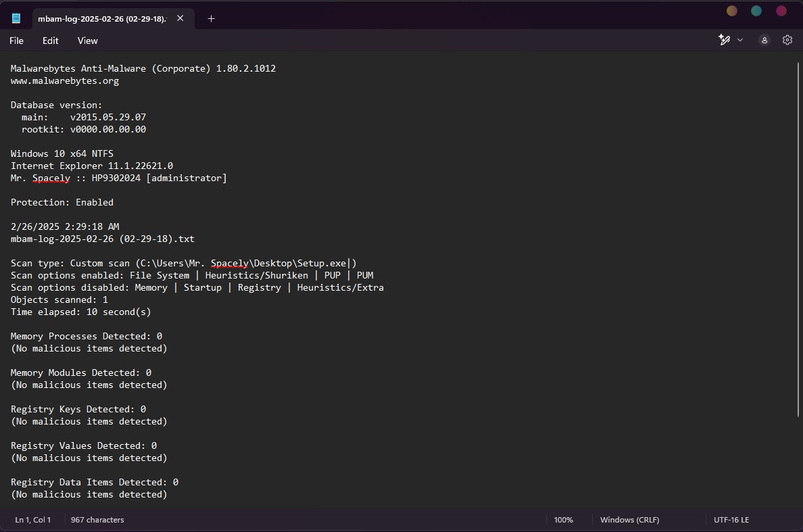Expand the rewrite dropdown chevron
The height and width of the screenshot is (532, 803).
(x=740, y=40)
